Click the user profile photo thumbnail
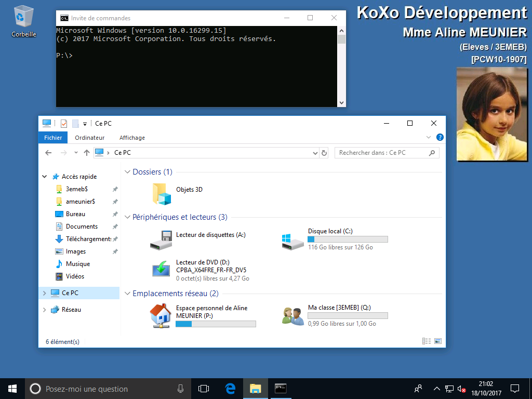532x399 pixels. pyautogui.click(x=491, y=114)
